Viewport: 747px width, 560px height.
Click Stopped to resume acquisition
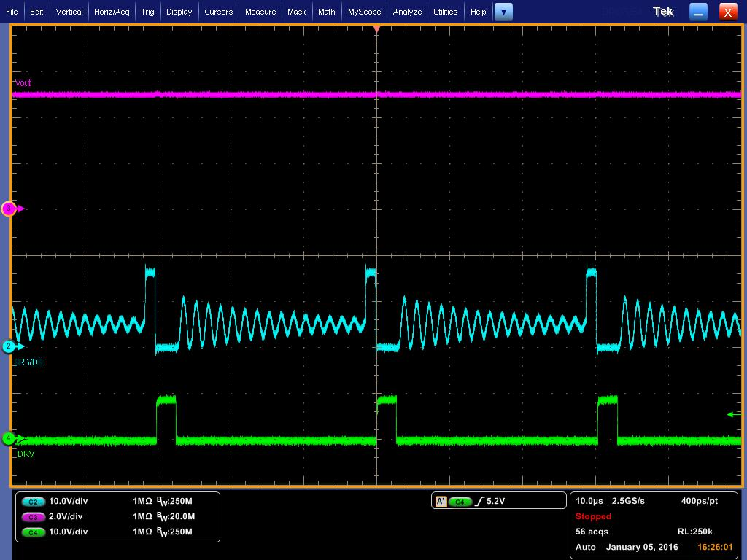coord(593,516)
